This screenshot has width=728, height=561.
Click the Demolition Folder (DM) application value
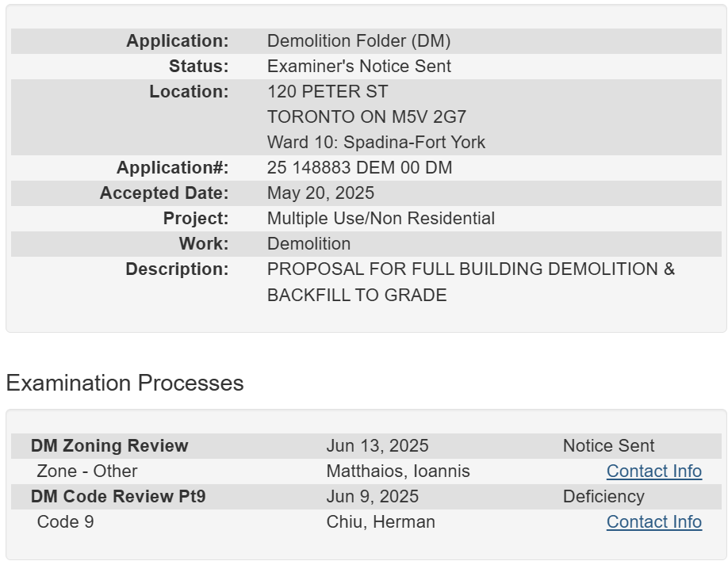click(x=358, y=41)
